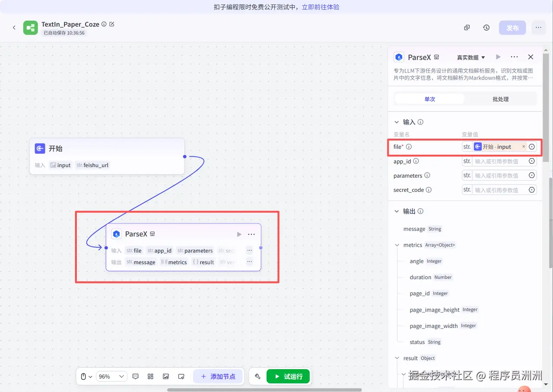Click the duplicate workflow icon in header
The width and height of the screenshot is (553, 392).
pos(467,28)
